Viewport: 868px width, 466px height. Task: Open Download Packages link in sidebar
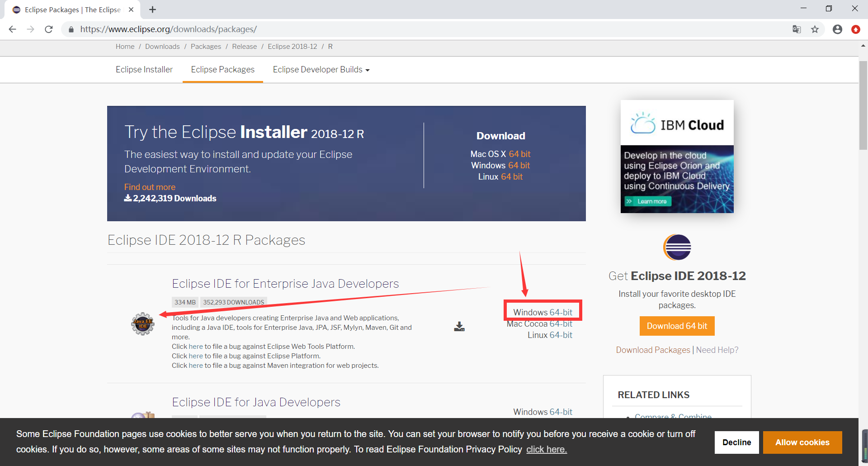pos(653,350)
